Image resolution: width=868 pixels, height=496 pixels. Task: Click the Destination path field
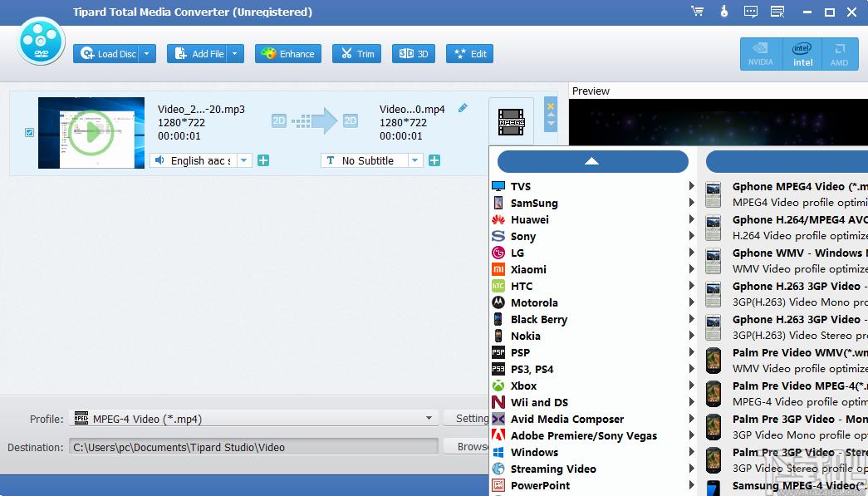click(254, 447)
